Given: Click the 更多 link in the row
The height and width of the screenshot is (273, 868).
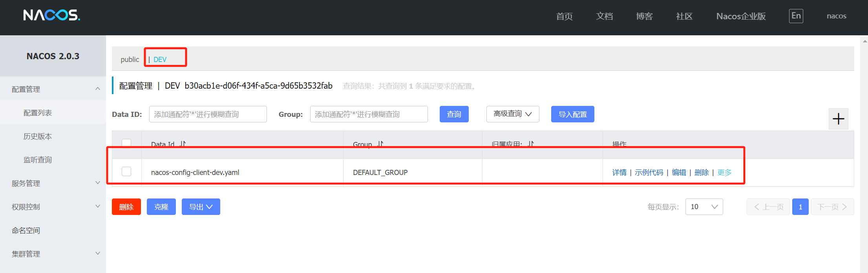Looking at the screenshot, I should coord(724,172).
